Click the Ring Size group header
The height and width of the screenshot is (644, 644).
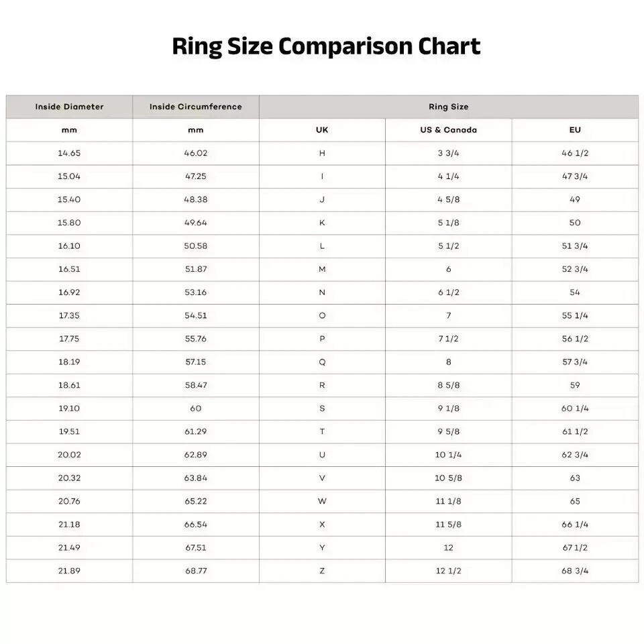448,107
